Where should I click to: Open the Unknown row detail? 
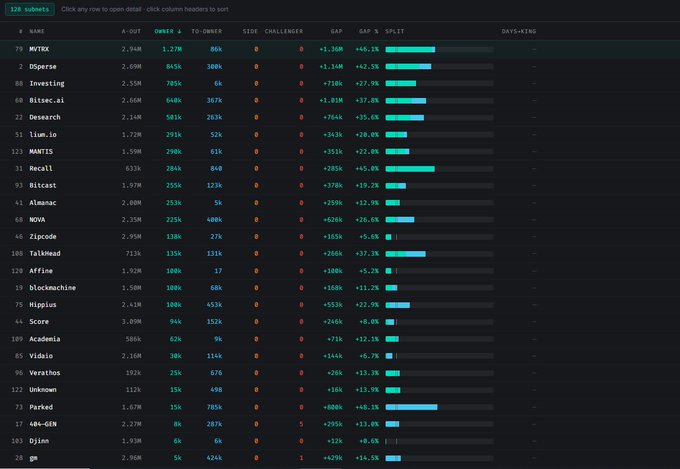[x=340, y=390]
